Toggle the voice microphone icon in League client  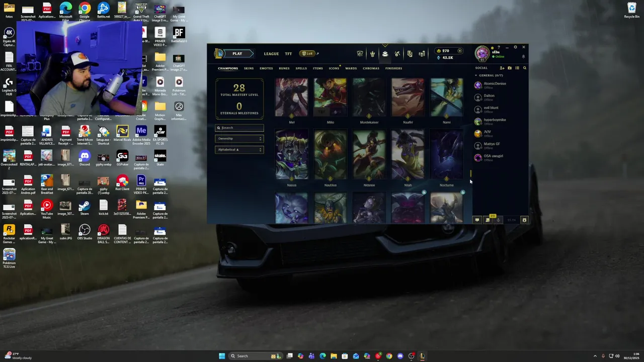tap(498, 220)
